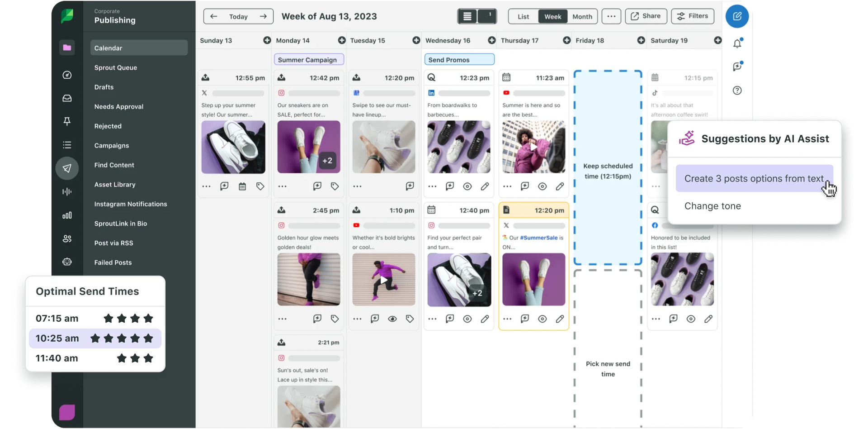This screenshot has height=429, width=868.
Task: Select Create 3 posts options from text
Action: 755,178
